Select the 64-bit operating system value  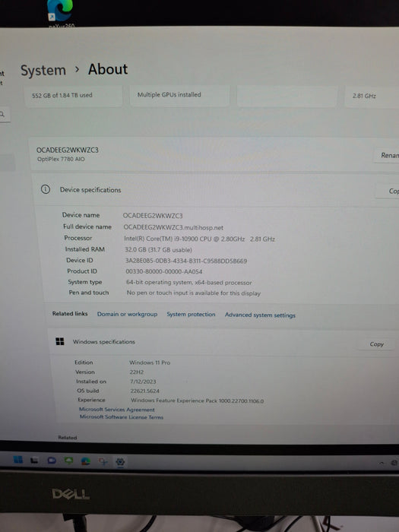tap(189, 283)
